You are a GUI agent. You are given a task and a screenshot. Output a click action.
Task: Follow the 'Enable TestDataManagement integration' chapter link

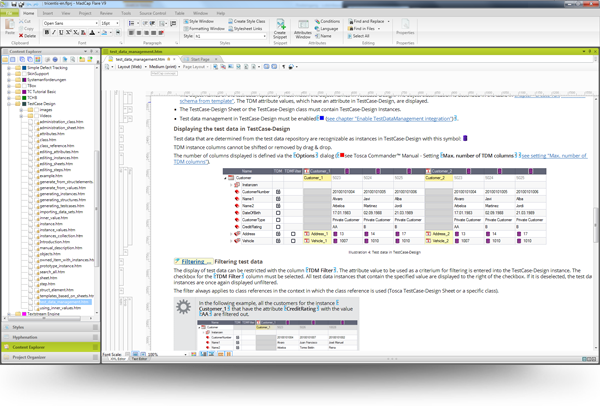tap(390, 119)
